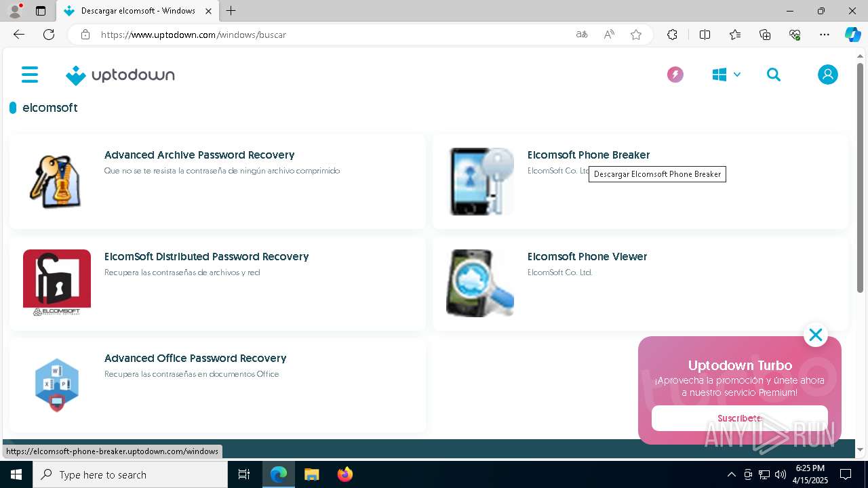This screenshot has height=488, width=868.
Task: Open Edge Settings and more menu
Action: pyautogui.click(x=825, y=35)
